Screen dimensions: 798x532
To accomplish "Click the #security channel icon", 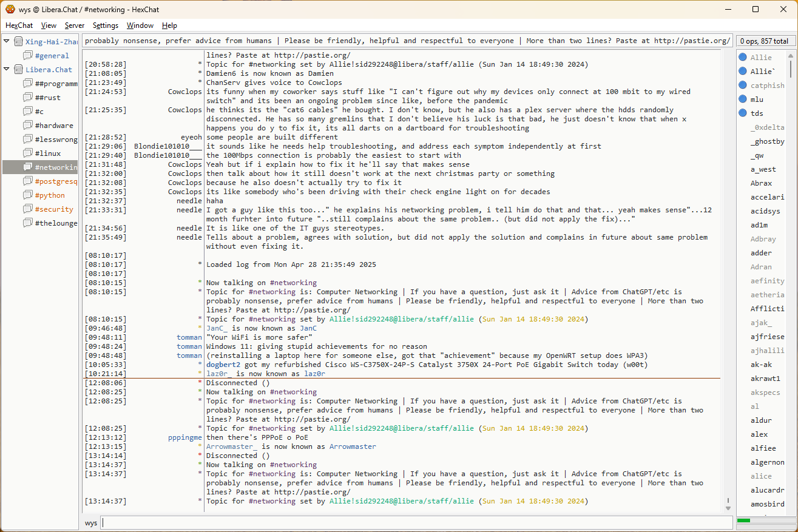I will (x=28, y=209).
